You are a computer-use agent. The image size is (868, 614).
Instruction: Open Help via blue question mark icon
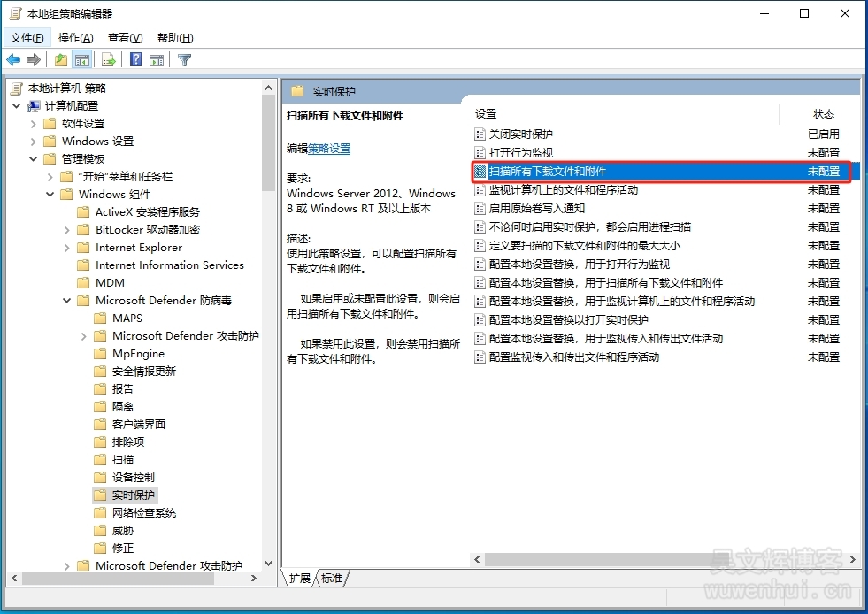coord(136,60)
